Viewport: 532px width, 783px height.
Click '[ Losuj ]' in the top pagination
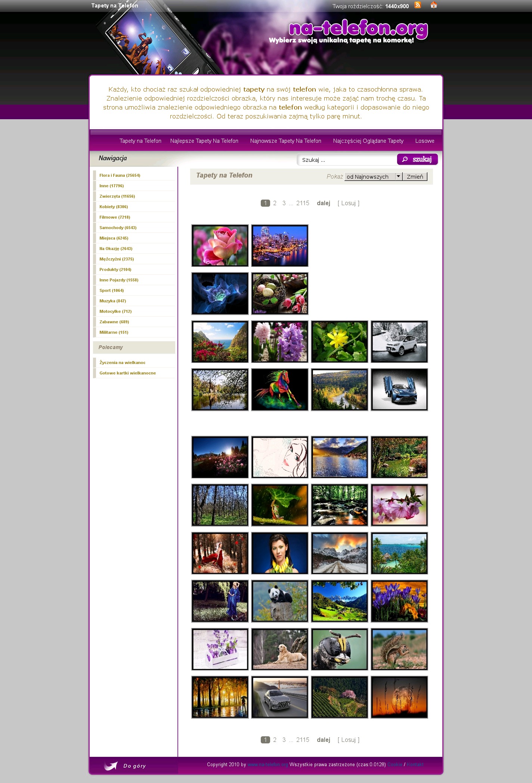pyautogui.click(x=348, y=203)
